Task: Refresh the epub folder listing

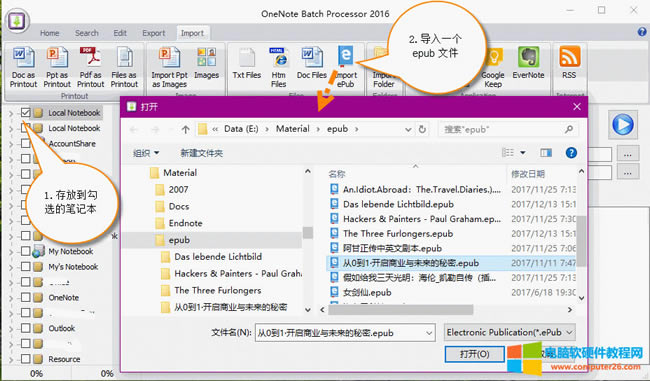Action: (x=422, y=129)
